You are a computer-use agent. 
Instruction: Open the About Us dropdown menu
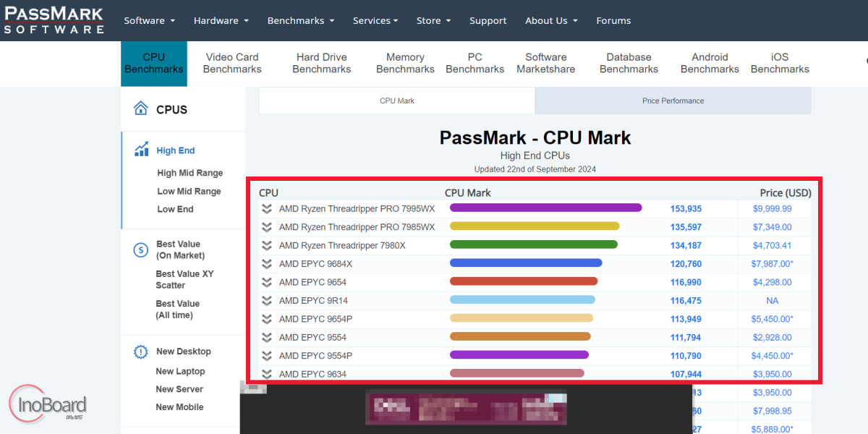click(552, 20)
